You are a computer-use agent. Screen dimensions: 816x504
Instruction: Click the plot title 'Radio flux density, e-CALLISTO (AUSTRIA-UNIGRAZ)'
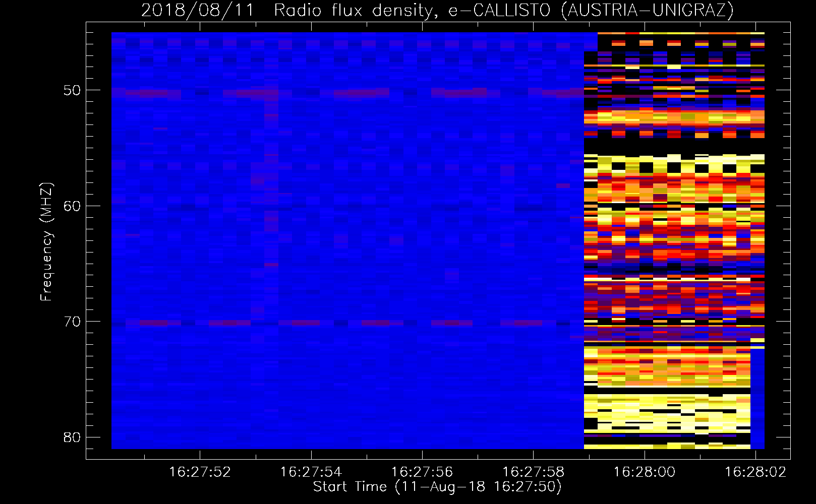tap(504, 10)
